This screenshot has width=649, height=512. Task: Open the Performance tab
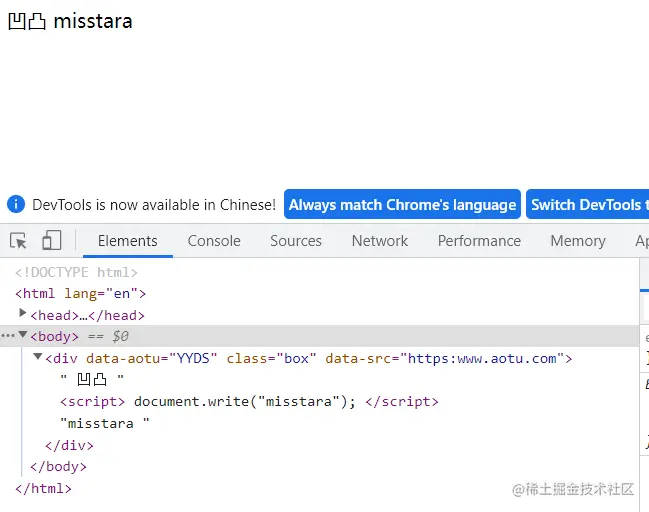(479, 241)
